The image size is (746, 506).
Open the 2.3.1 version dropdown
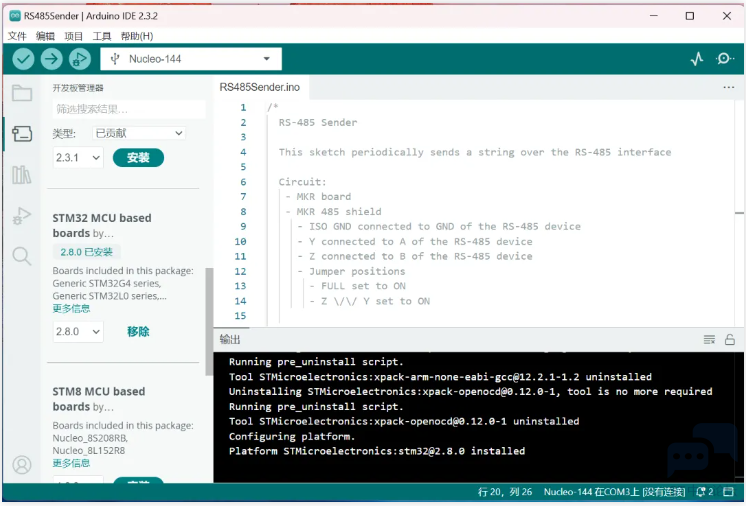pos(78,157)
